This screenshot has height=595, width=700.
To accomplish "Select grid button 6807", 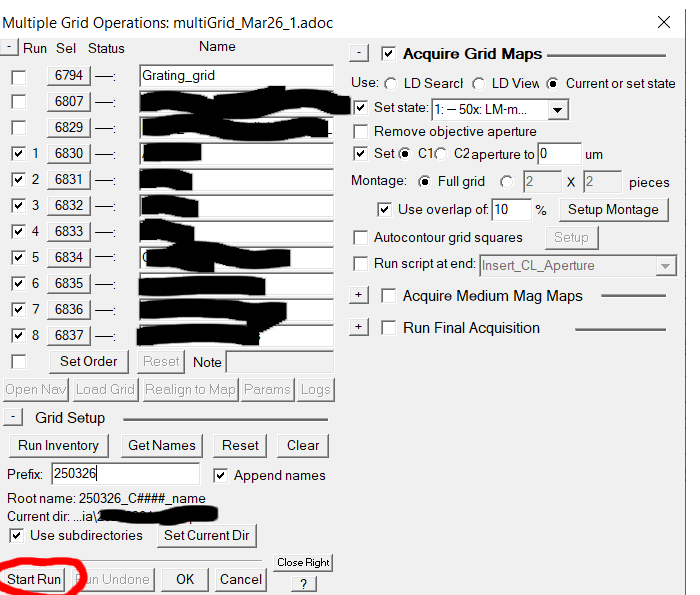I will pos(69,101).
